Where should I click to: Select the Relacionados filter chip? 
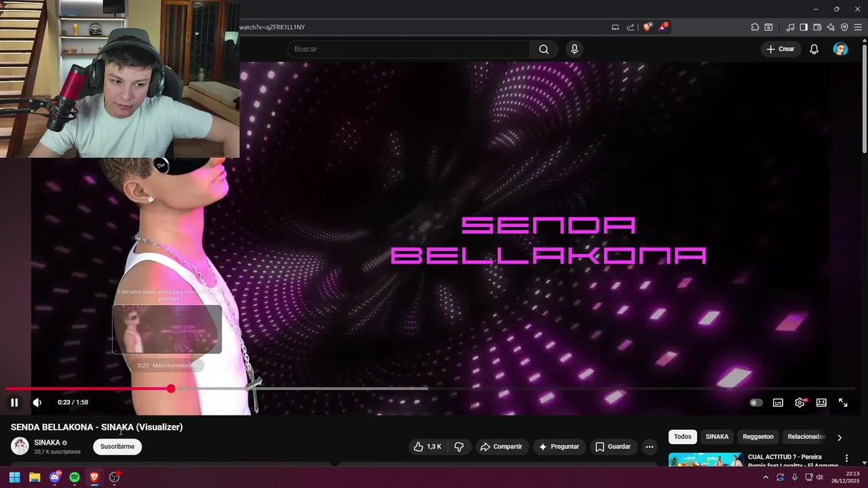(805, 436)
